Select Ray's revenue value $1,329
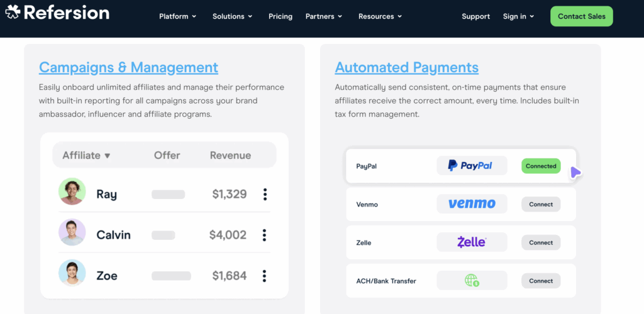 click(230, 194)
